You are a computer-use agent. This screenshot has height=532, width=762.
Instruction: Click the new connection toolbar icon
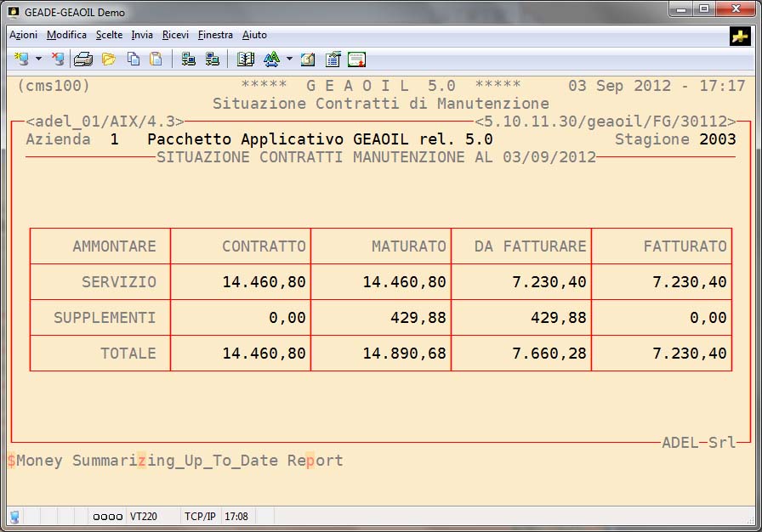21,59
